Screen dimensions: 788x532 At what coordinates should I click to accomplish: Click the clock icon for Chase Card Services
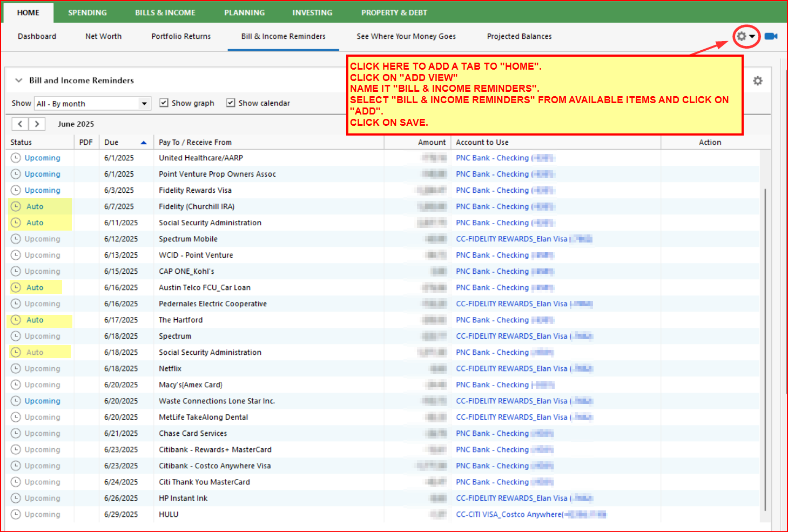tap(16, 433)
